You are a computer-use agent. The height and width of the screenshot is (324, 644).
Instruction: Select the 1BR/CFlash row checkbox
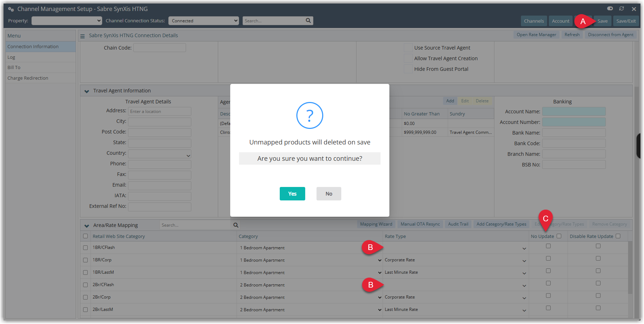tap(85, 248)
